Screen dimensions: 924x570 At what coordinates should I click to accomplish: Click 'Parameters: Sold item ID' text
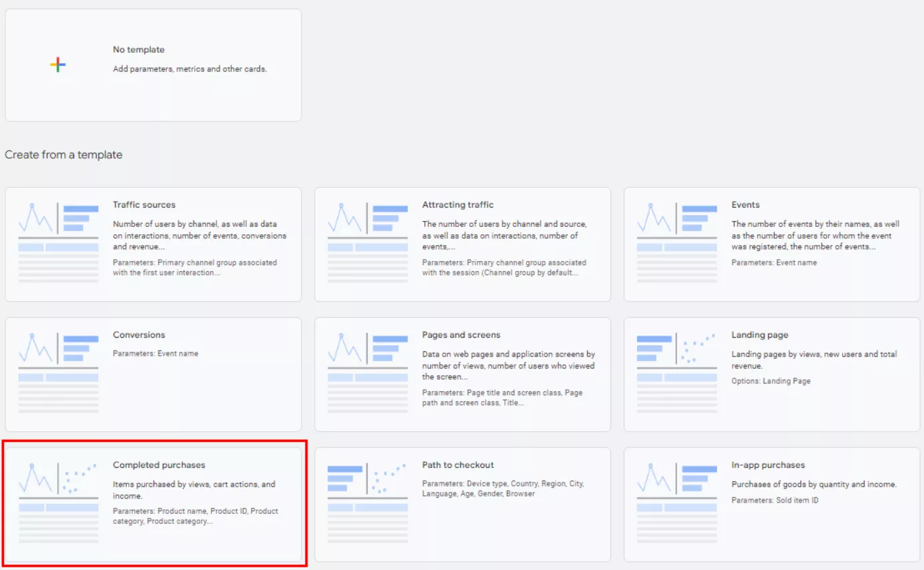point(775,501)
